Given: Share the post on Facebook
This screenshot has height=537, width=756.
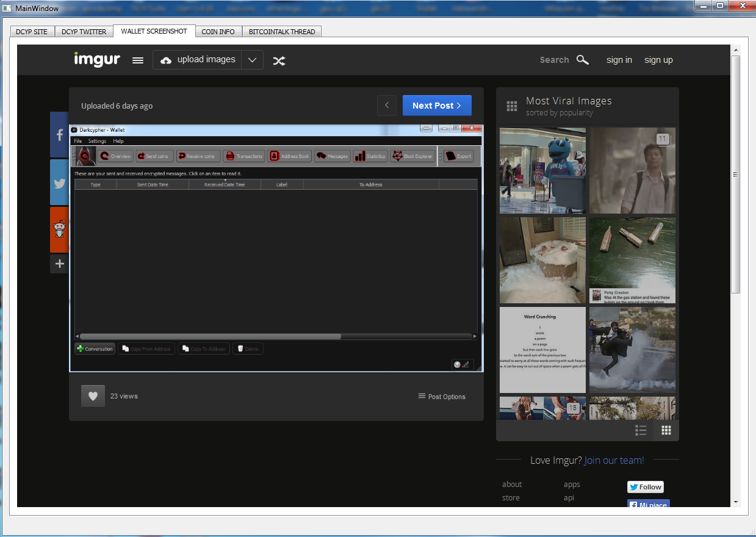Looking at the screenshot, I should pyautogui.click(x=59, y=134).
